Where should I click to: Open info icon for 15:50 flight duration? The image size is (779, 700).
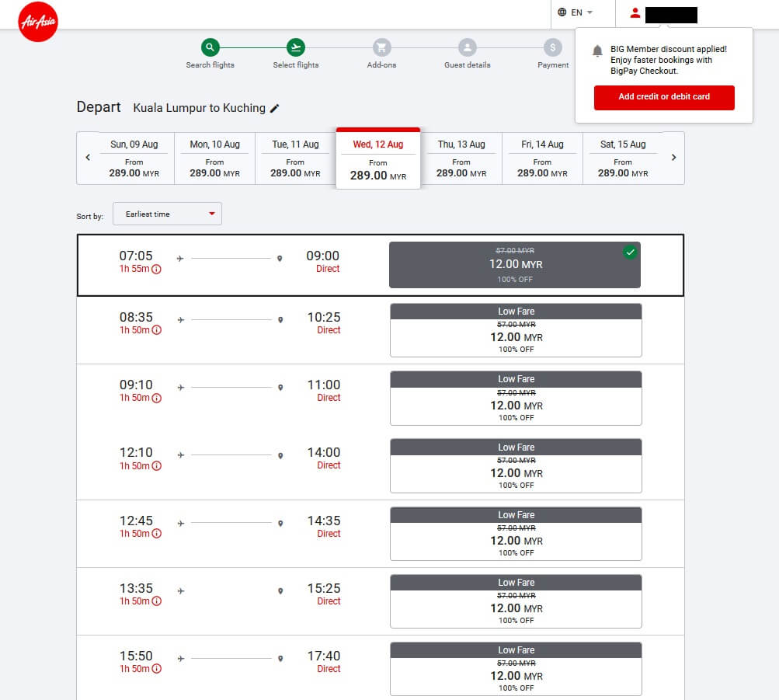pos(156,669)
